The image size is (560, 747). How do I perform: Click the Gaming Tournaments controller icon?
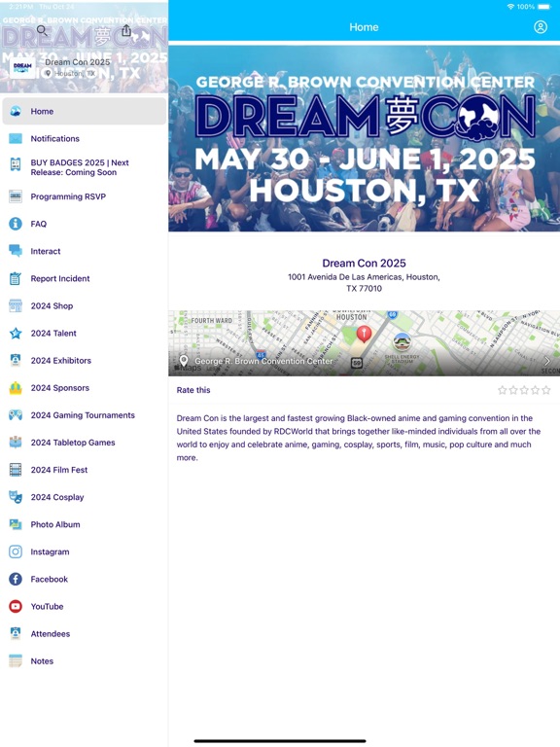(x=16, y=415)
